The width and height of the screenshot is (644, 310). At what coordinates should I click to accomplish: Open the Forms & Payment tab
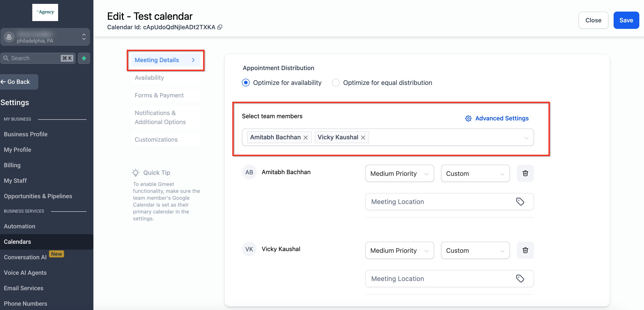coord(159,95)
